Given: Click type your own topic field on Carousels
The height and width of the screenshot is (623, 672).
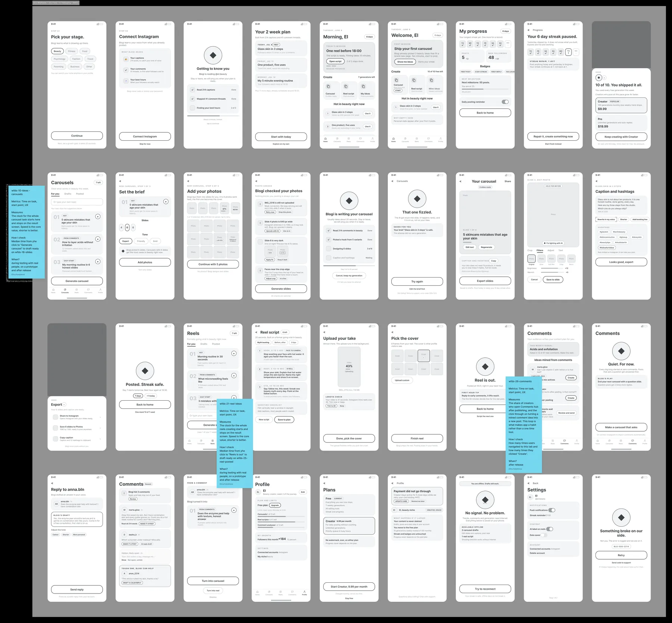Looking at the screenshot, I should pyautogui.click(x=77, y=202).
